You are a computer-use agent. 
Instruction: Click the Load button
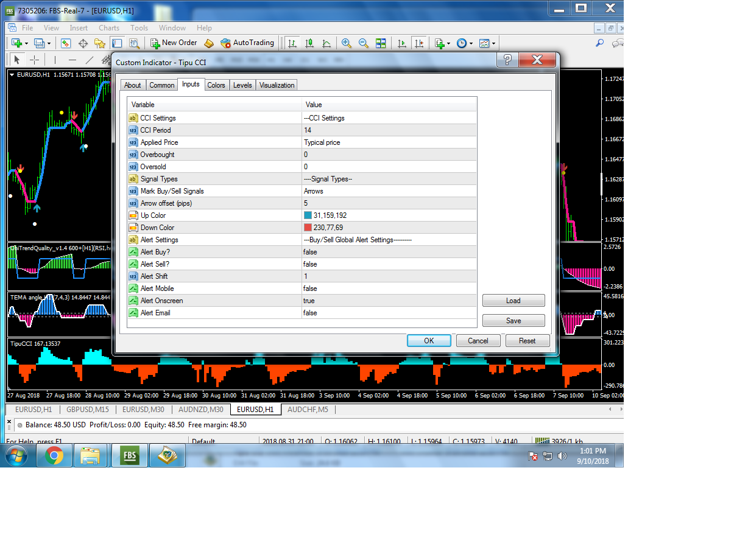pyautogui.click(x=513, y=301)
